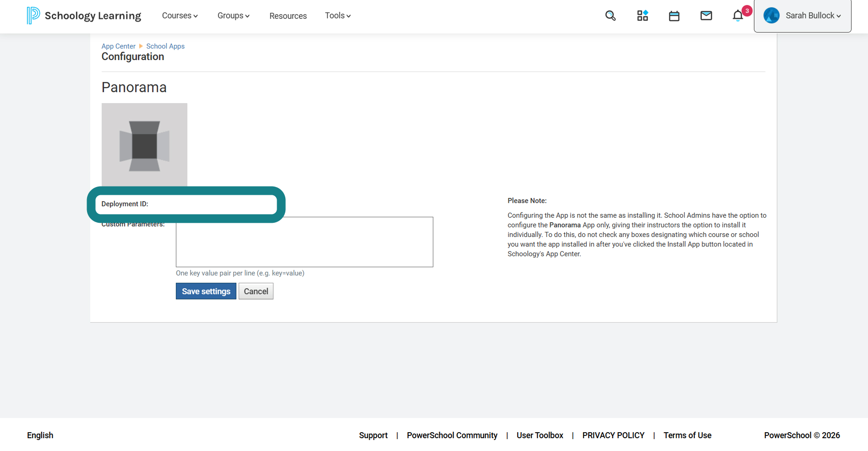Screen dimensions: 868x451
Task: Go to School Apps breadcrumb link
Action: [x=165, y=46]
